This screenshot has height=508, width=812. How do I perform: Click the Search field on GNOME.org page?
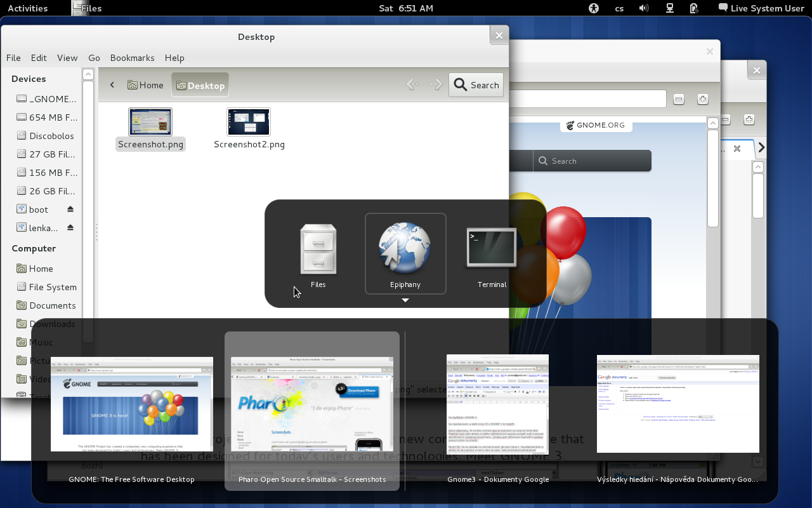592,161
